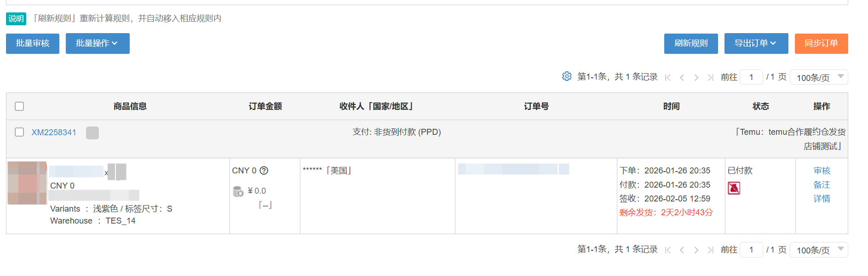Jump to last page in bottom pagination
The width and height of the screenshot is (868, 276).
pyautogui.click(x=711, y=250)
